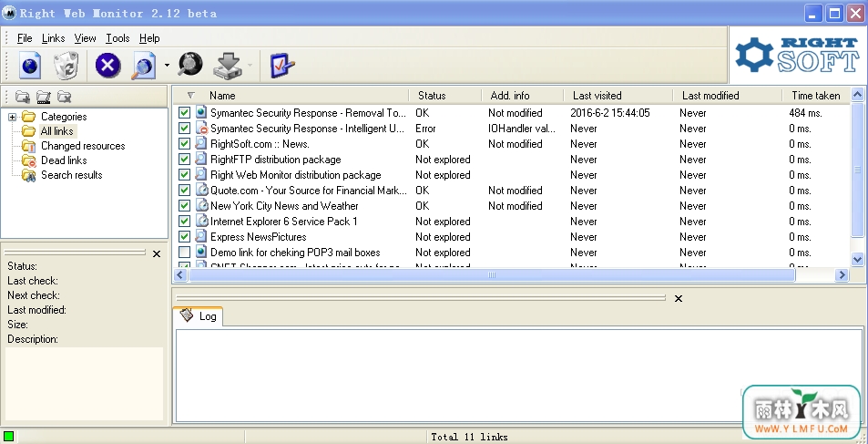This screenshot has height=444, width=868.
Task: Toggle the Quote.com row checkbox
Action: (x=184, y=191)
